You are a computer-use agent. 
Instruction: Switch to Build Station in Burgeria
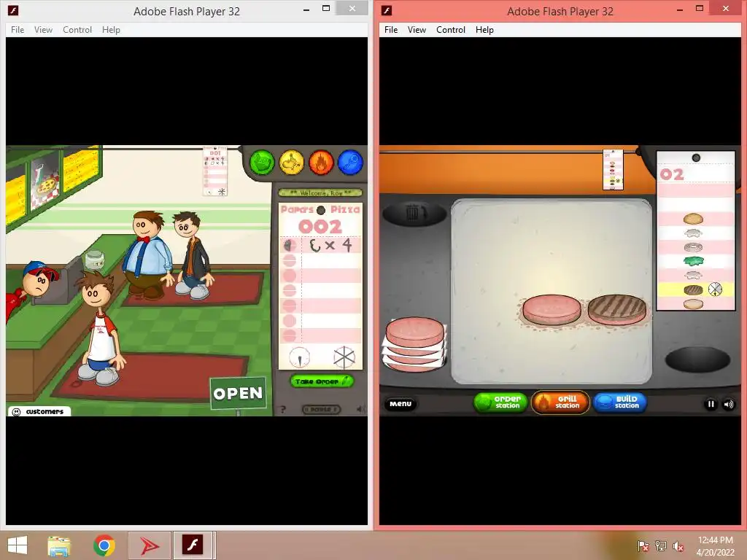620,402
